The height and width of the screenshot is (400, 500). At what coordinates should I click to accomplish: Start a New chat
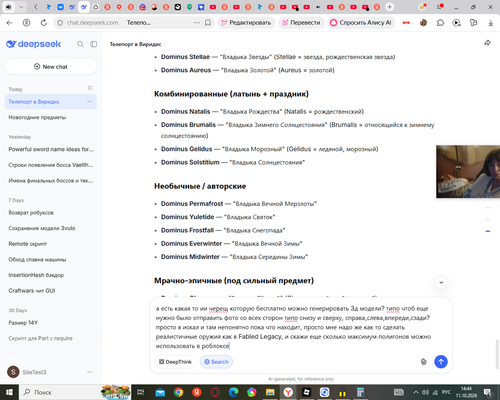51,67
